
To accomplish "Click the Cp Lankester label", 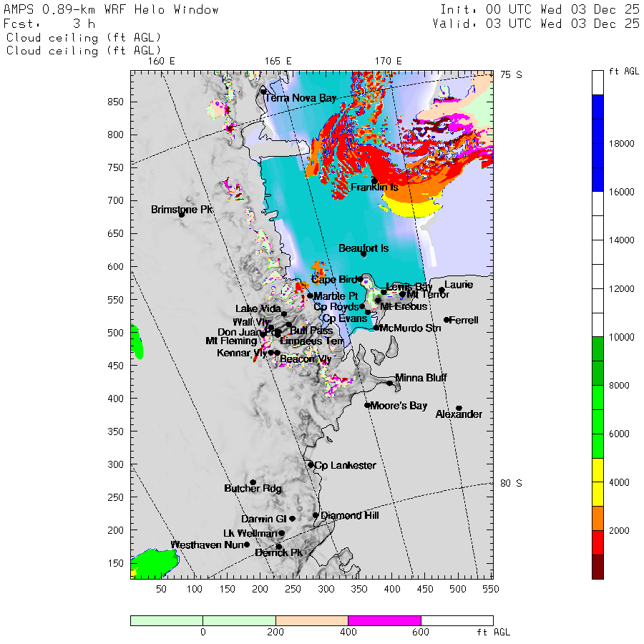I will point(345,465).
